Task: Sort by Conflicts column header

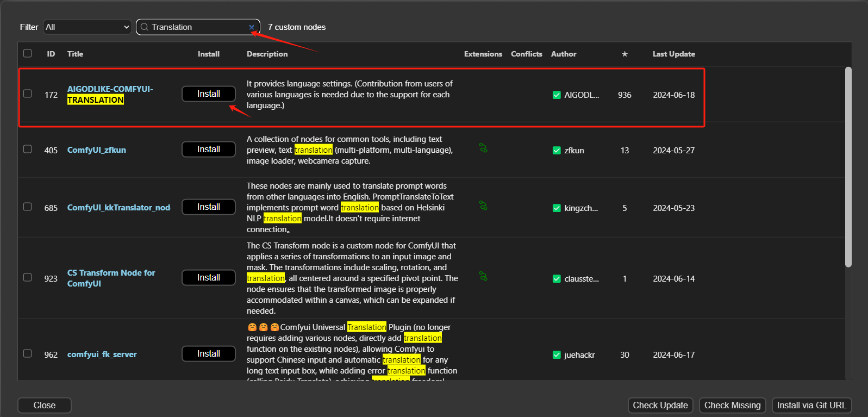Action: [x=527, y=54]
